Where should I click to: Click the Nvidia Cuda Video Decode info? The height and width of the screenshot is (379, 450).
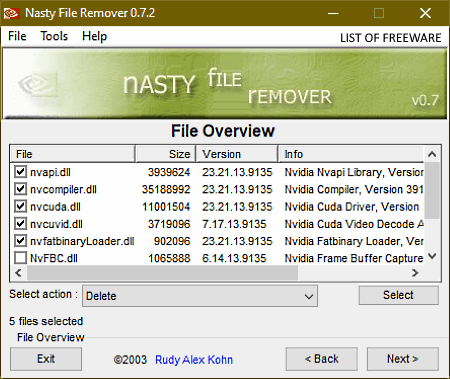[x=354, y=224]
